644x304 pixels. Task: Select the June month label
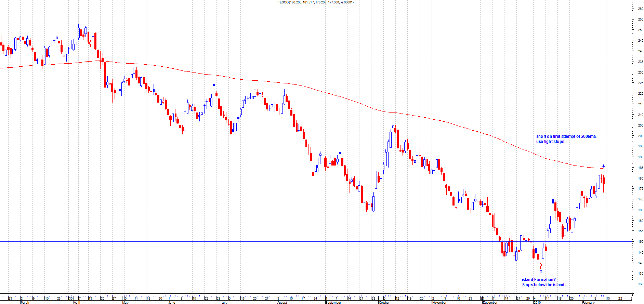tap(172, 302)
